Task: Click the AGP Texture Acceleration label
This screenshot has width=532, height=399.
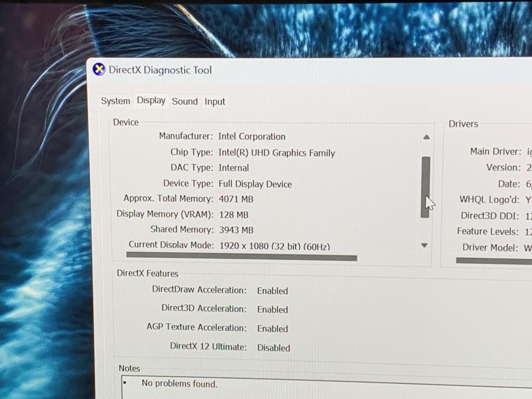Action: point(197,327)
